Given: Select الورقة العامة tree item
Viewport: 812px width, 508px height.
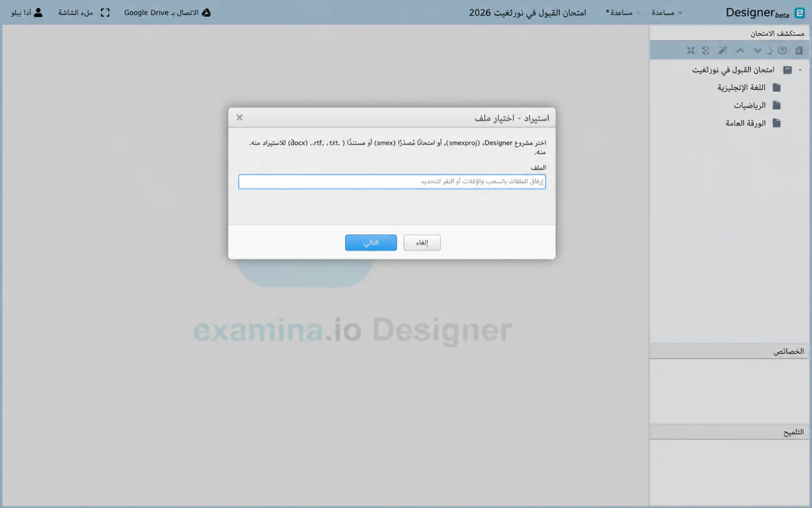Looking at the screenshot, I should 746,123.
